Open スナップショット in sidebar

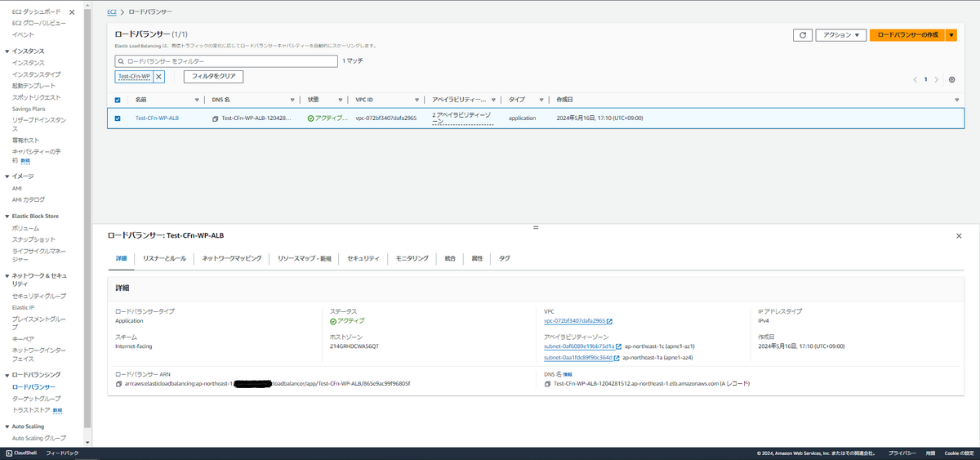point(34,239)
